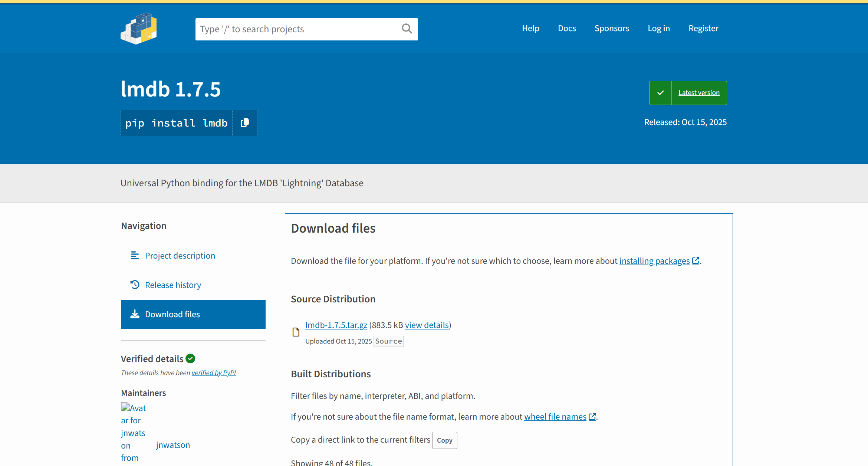Click the Project description list icon

135,256
